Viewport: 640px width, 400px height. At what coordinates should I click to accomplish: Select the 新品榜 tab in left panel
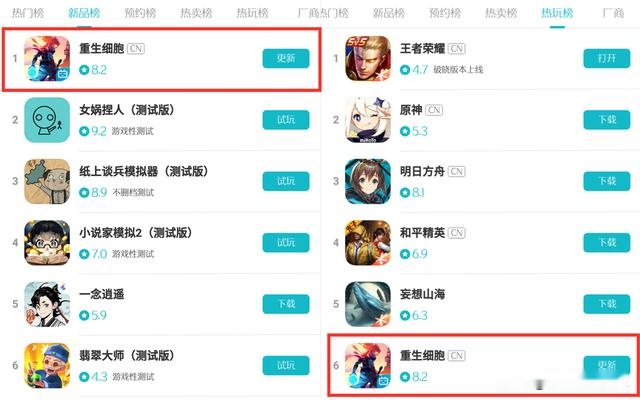(84, 13)
